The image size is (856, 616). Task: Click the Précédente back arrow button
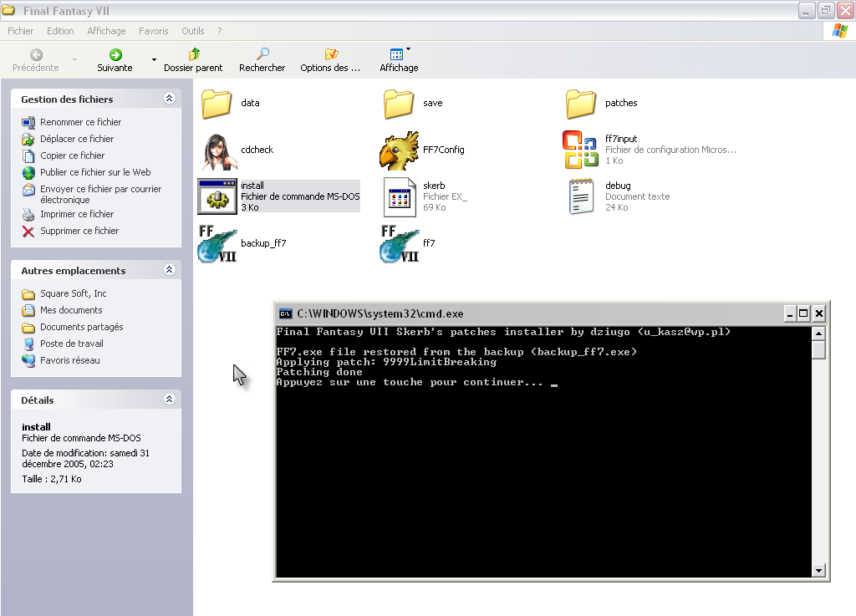pos(36,59)
